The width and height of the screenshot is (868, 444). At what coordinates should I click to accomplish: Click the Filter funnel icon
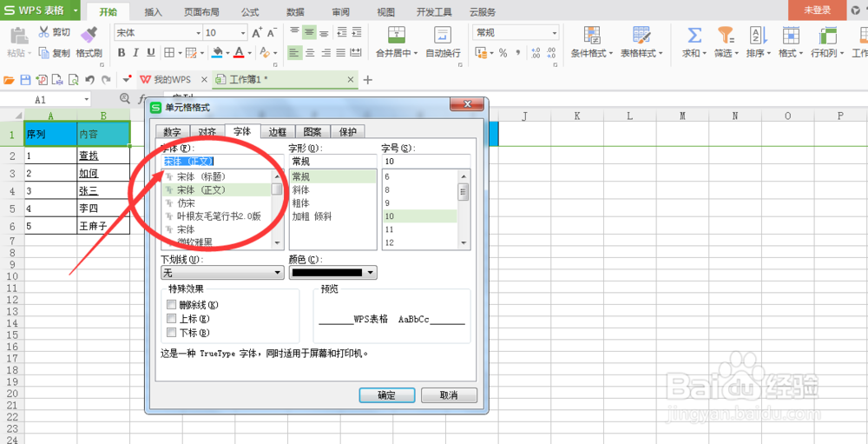[725, 36]
